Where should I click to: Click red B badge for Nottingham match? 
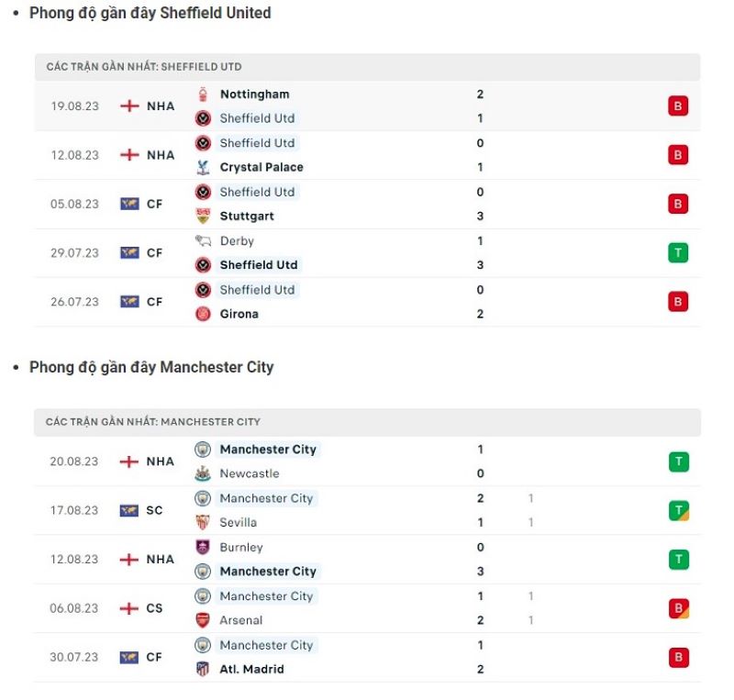pos(678,106)
